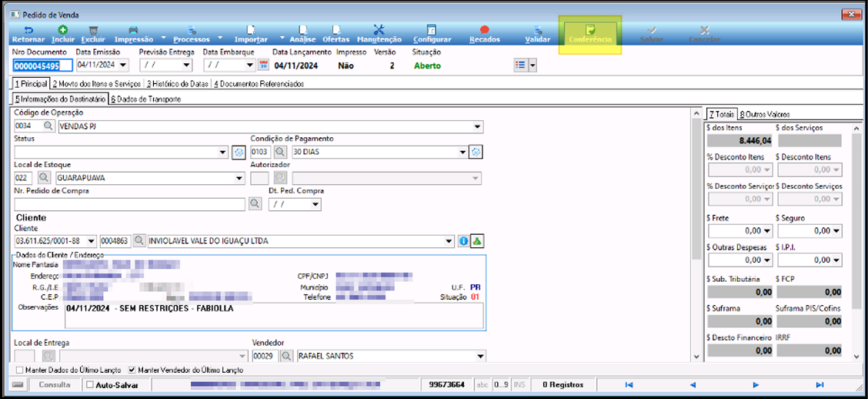The width and height of the screenshot is (868, 399).
Task: Go to previous record arrow
Action: tap(692, 384)
